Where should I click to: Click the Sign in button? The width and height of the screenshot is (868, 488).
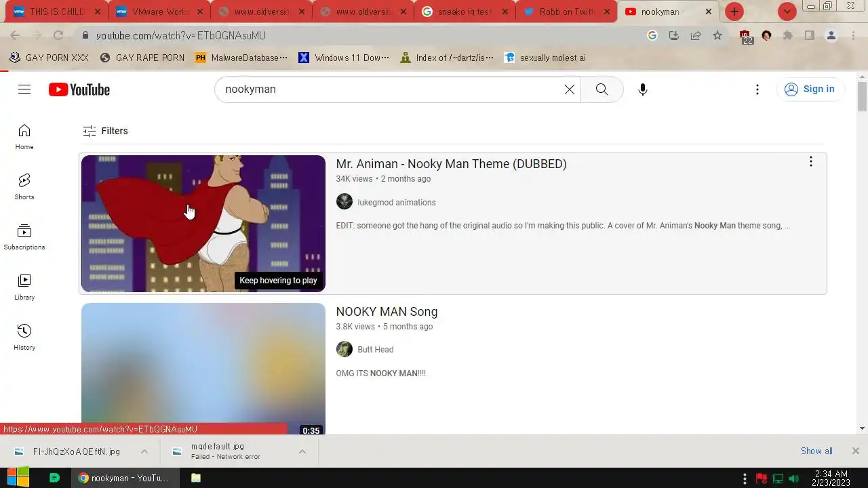tap(810, 89)
